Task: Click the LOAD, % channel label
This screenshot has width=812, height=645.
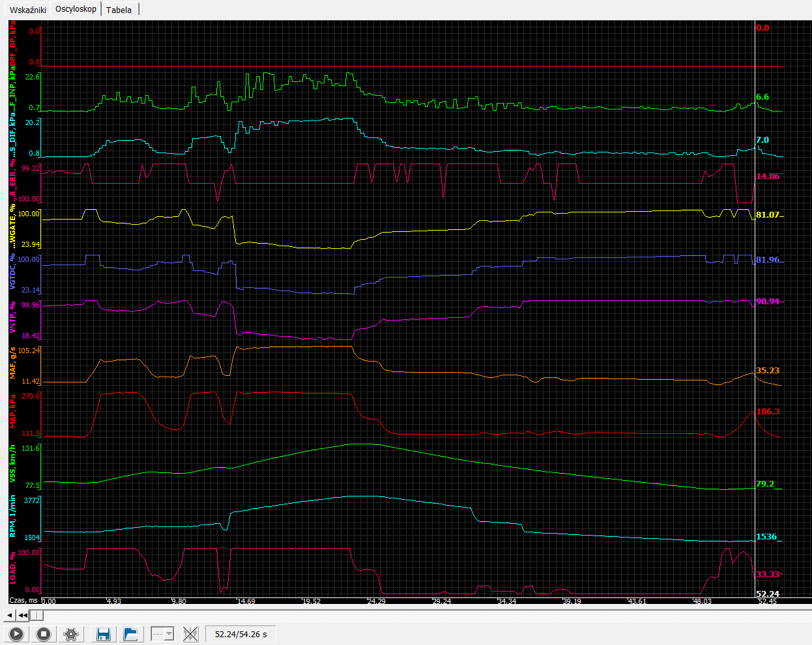Action: click(12, 567)
